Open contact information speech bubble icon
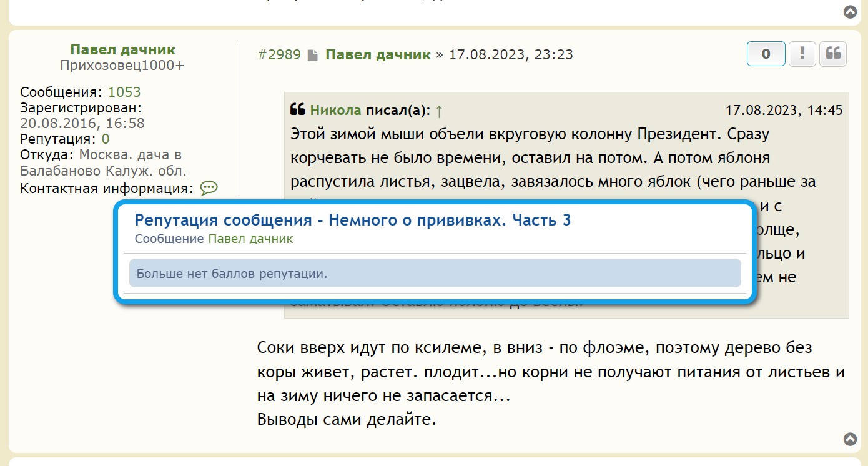Image resolution: width=868 pixels, height=466 pixels. click(x=209, y=188)
